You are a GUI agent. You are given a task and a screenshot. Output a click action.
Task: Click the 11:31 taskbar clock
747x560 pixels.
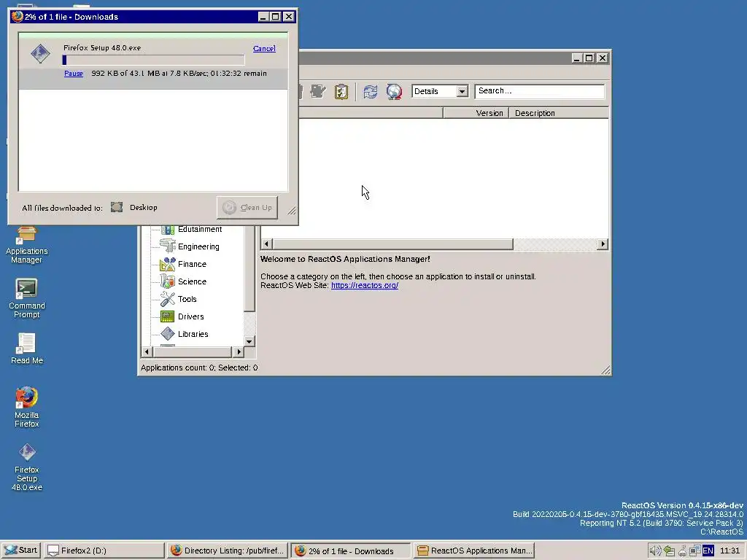(x=729, y=551)
